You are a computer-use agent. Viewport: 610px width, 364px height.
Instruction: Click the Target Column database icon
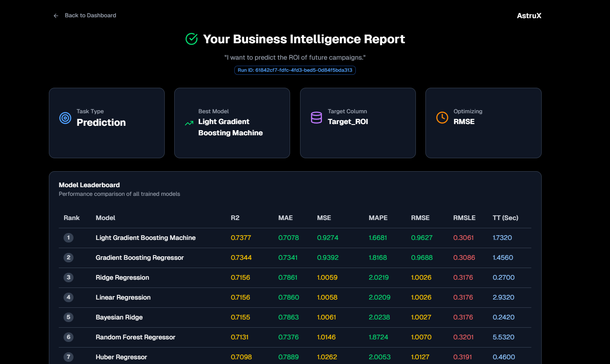pos(316,118)
